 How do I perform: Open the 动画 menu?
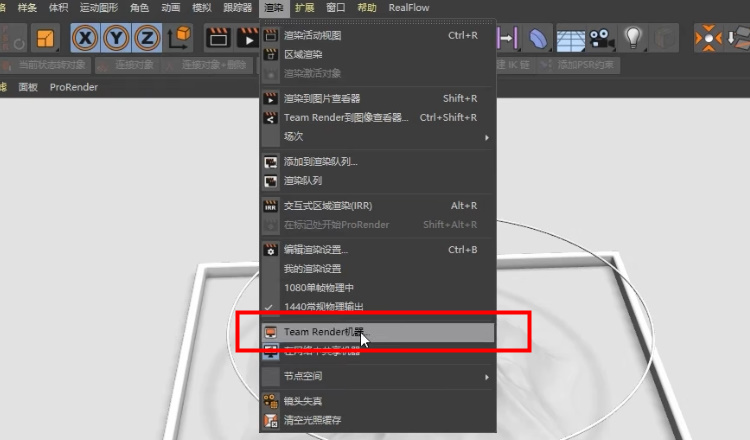coord(171,8)
